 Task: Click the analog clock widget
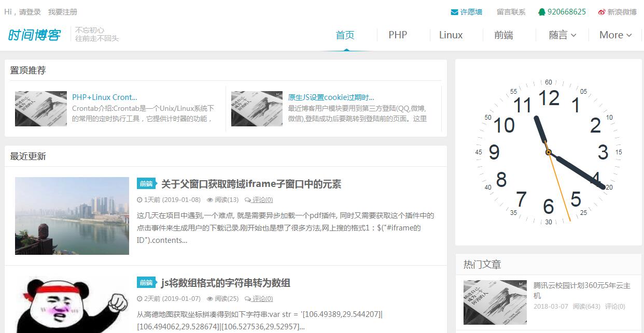click(x=548, y=152)
